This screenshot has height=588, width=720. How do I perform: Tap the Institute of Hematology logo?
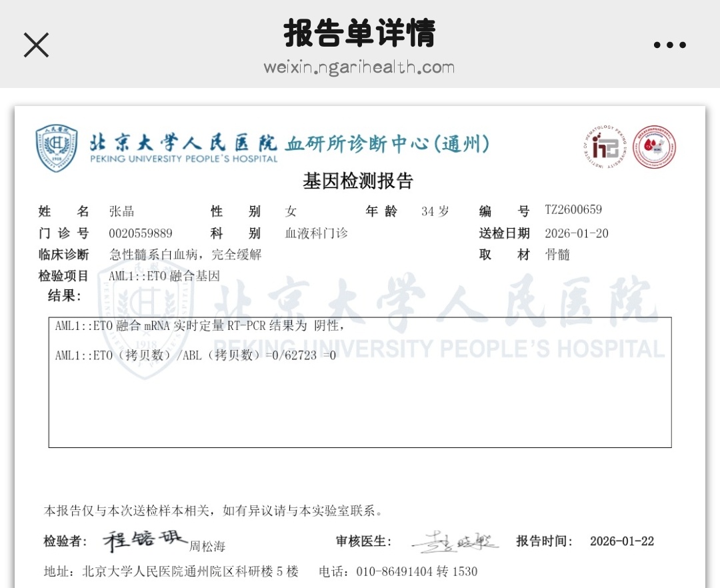605,147
